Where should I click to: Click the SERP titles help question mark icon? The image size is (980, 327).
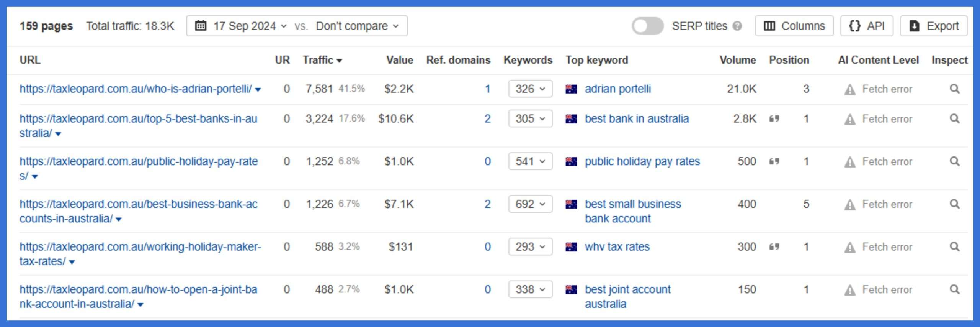click(737, 26)
